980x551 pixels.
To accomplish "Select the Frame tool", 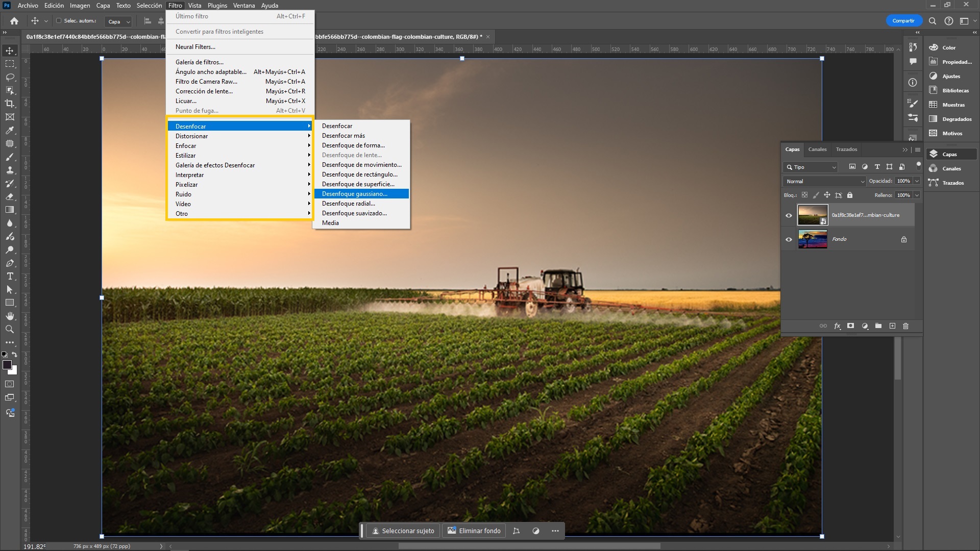I will 10,117.
